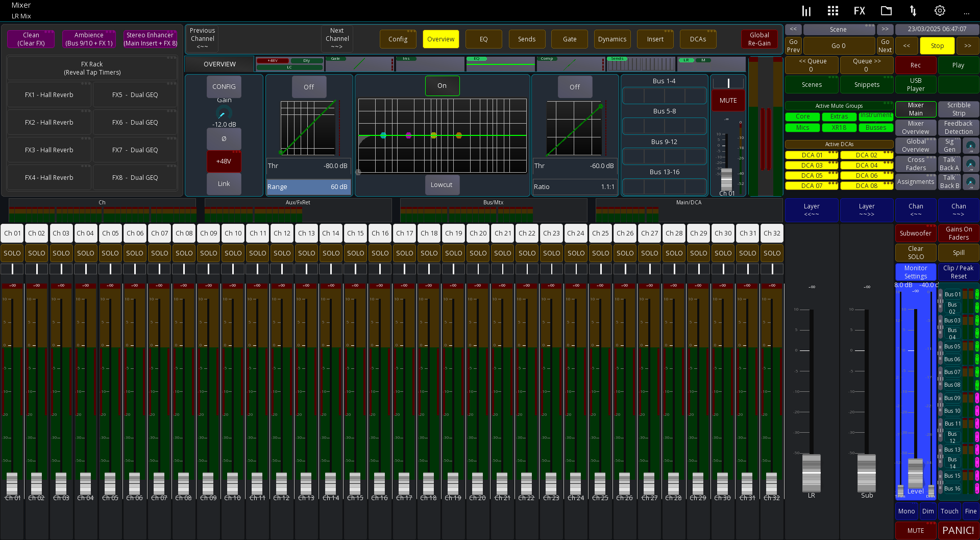Click Clear SOLO button
980x540 pixels.
916,252
